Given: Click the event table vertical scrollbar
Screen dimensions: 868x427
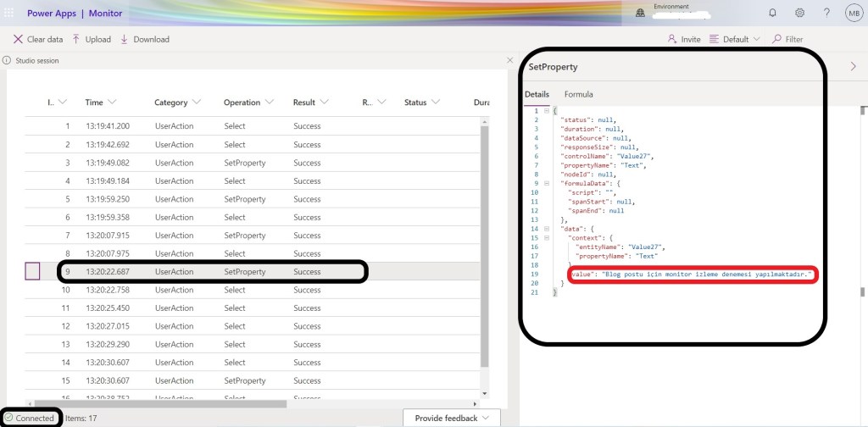Looking at the screenshot, I should [x=485, y=254].
